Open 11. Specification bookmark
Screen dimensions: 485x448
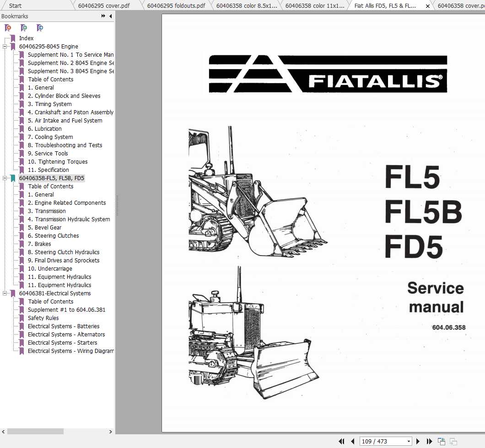click(x=48, y=170)
